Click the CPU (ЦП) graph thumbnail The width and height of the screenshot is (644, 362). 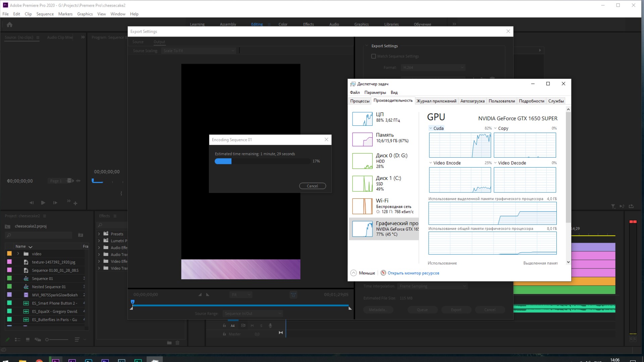pyautogui.click(x=362, y=119)
